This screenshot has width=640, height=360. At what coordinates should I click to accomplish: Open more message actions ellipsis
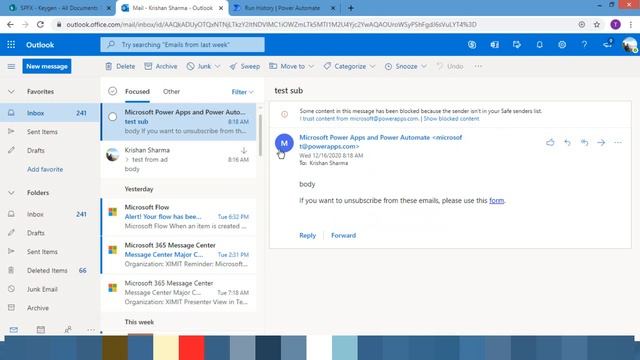[x=618, y=142]
